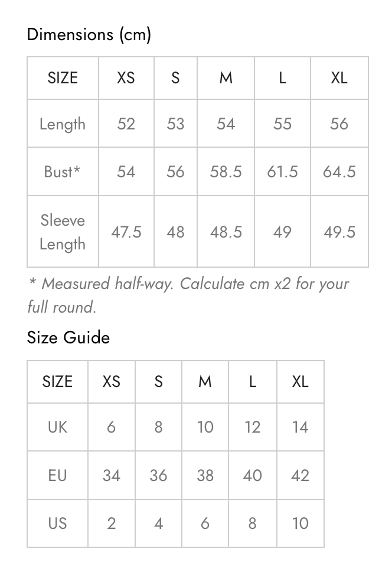Select sleeve length value 49.5

339,232
